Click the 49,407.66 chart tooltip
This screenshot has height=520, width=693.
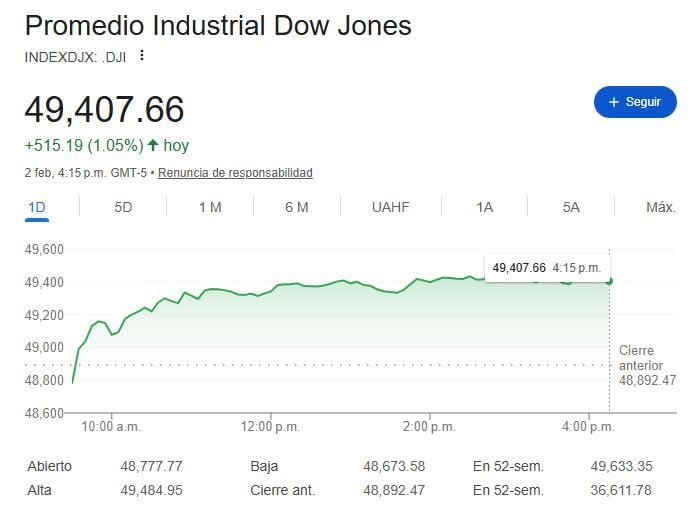click(546, 267)
